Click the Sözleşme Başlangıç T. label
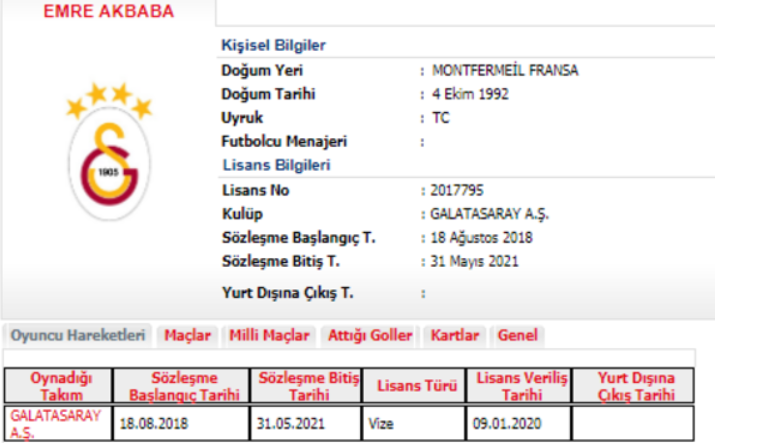771x446 pixels. (x=299, y=238)
